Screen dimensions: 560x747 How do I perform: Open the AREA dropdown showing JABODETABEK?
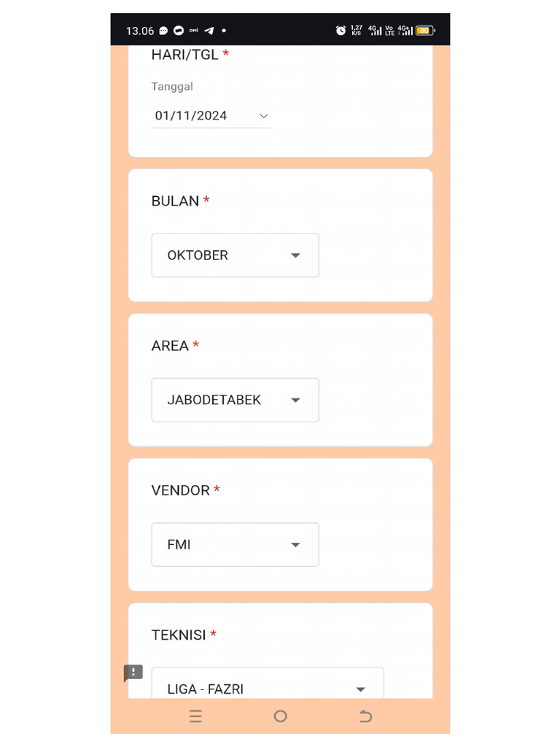(x=235, y=400)
